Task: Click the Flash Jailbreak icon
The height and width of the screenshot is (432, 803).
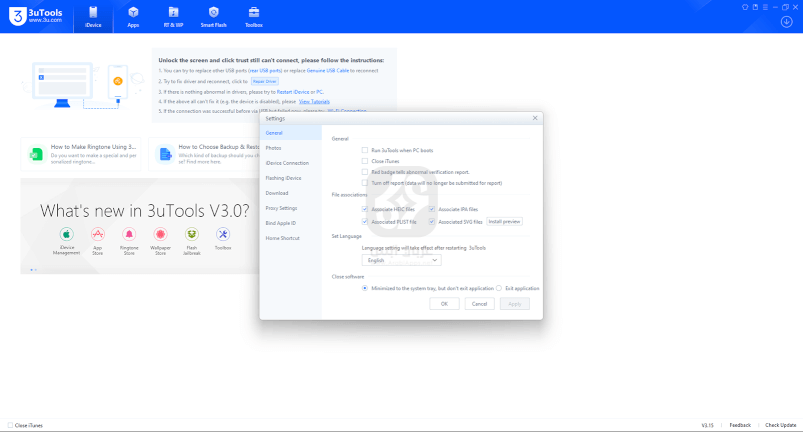Action: coord(192,234)
